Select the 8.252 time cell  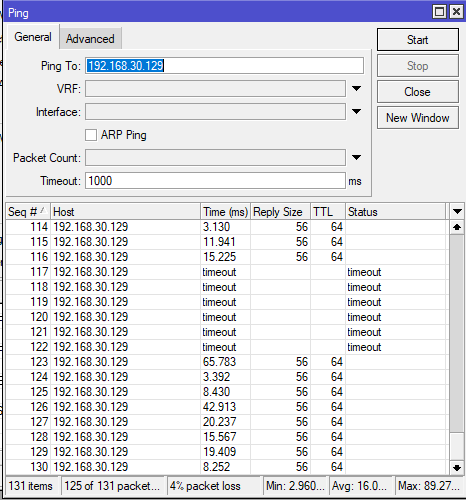point(226,467)
